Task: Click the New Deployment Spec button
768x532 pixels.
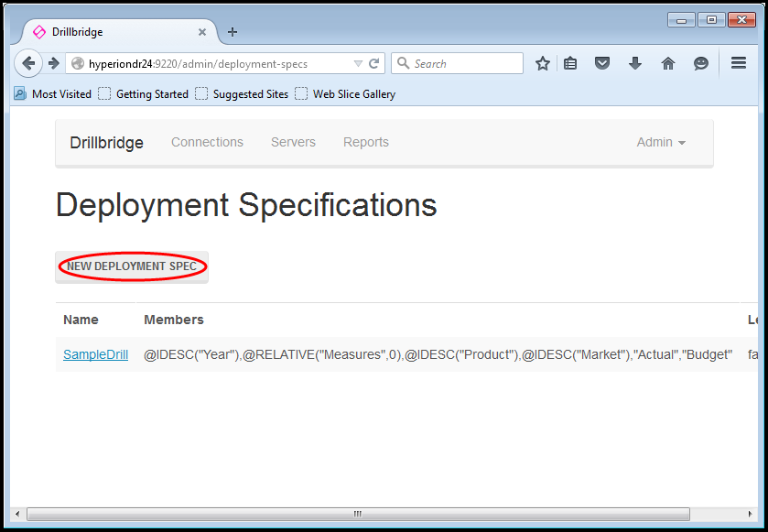Action: (x=132, y=267)
